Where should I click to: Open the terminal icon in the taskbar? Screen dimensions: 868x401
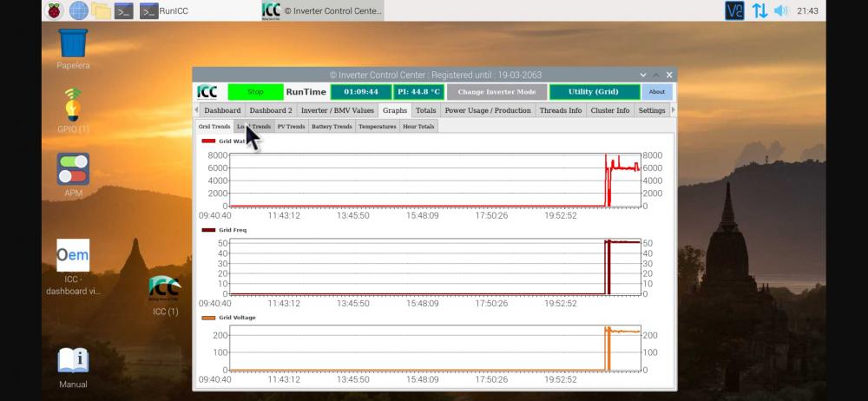(124, 10)
